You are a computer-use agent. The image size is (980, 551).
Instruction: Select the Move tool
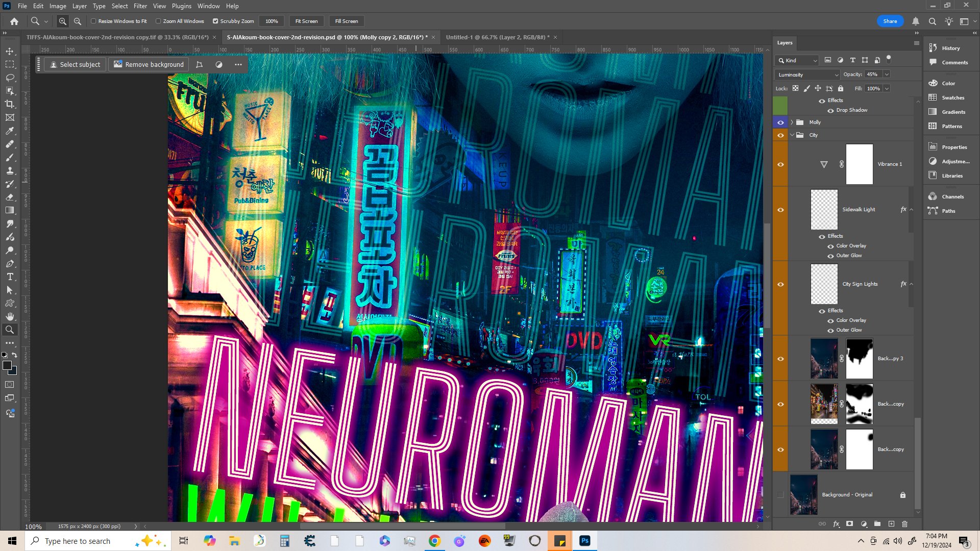coord(10,51)
